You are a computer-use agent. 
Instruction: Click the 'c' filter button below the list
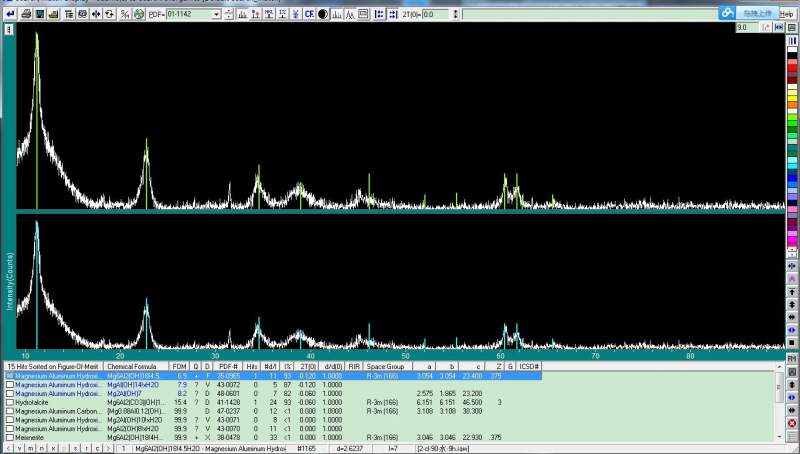[97, 448]
